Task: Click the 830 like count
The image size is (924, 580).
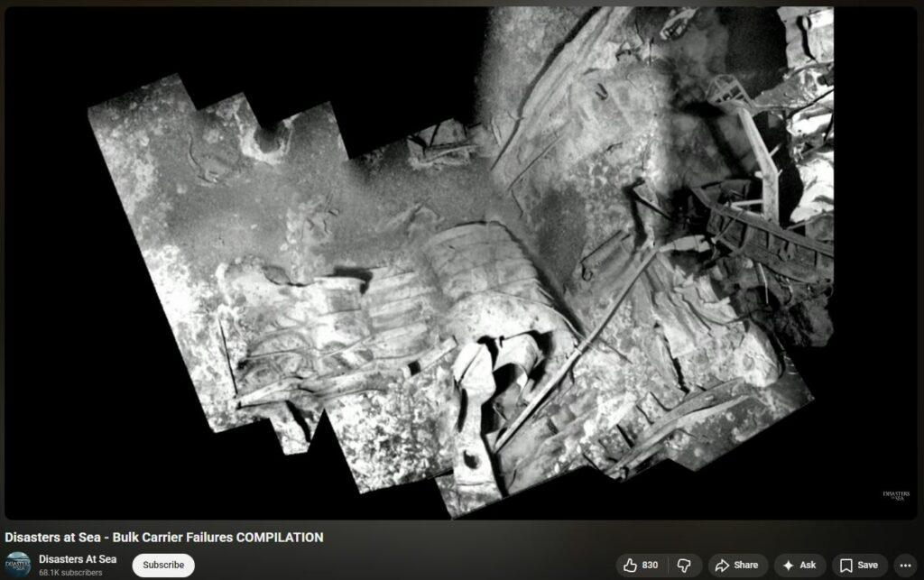Action: tap(650, 566)
